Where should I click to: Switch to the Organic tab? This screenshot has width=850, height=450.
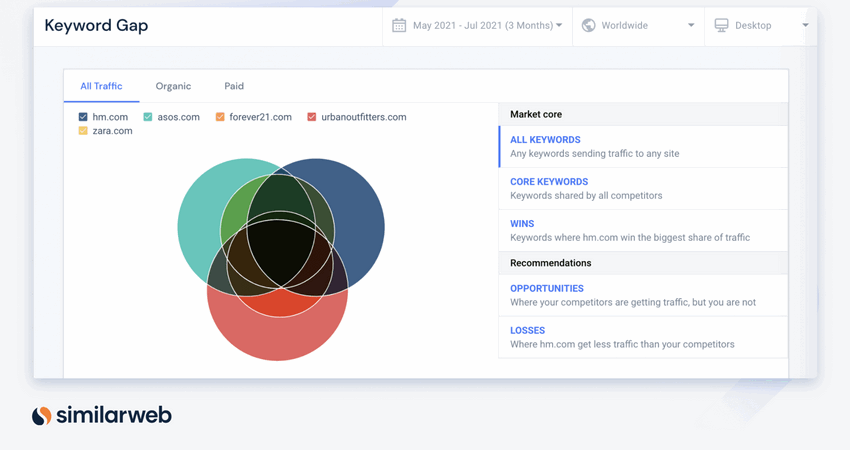[173, 86]
